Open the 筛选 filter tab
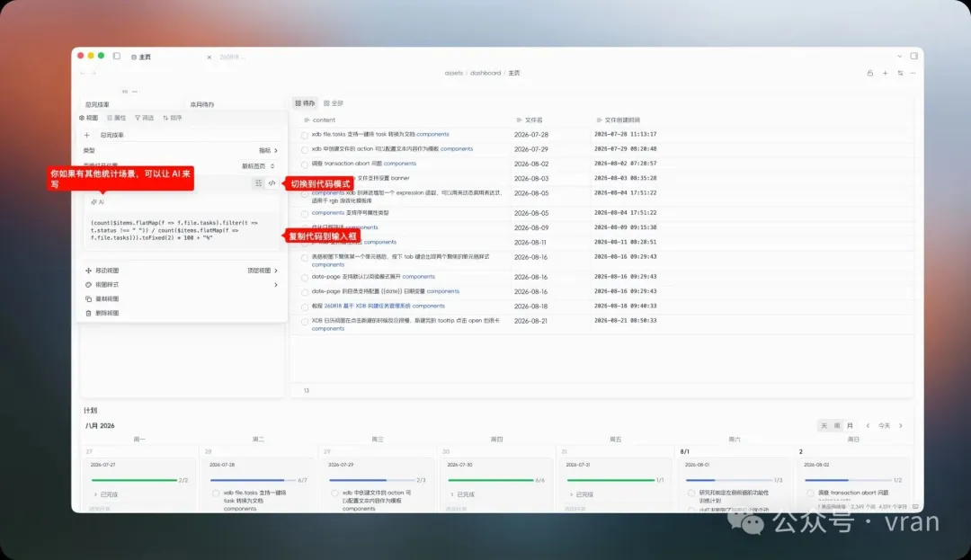This screenshot has width=971, height=560. click(144, 118)
